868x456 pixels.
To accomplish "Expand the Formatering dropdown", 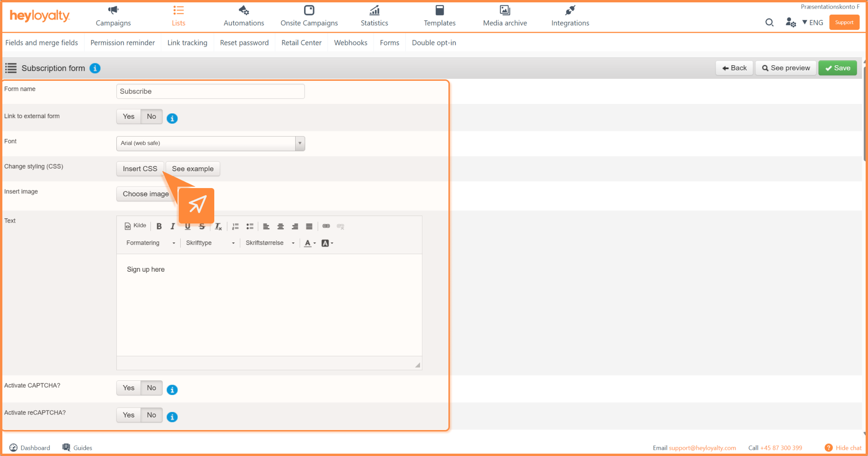I will [x=150, y=243].
